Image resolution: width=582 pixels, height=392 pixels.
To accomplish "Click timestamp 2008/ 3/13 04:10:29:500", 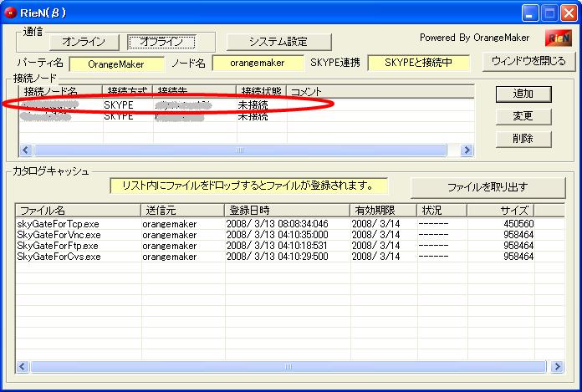I will 278,257.
